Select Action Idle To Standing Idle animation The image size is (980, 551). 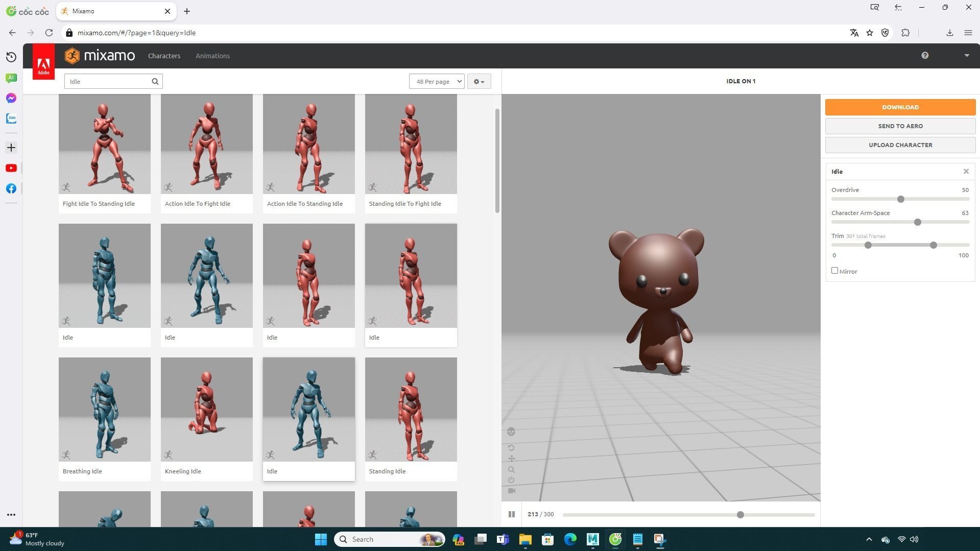(x=309, y=153)
